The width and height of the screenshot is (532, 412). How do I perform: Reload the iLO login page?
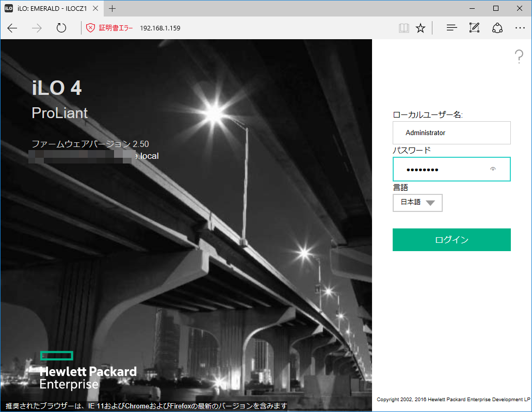[61, 28]
